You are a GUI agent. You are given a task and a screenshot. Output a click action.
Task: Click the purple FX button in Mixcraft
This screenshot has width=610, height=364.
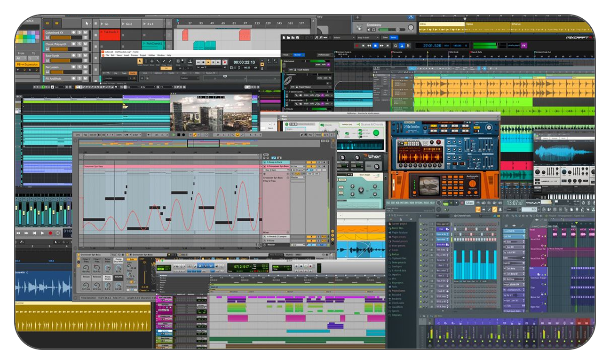524,46
